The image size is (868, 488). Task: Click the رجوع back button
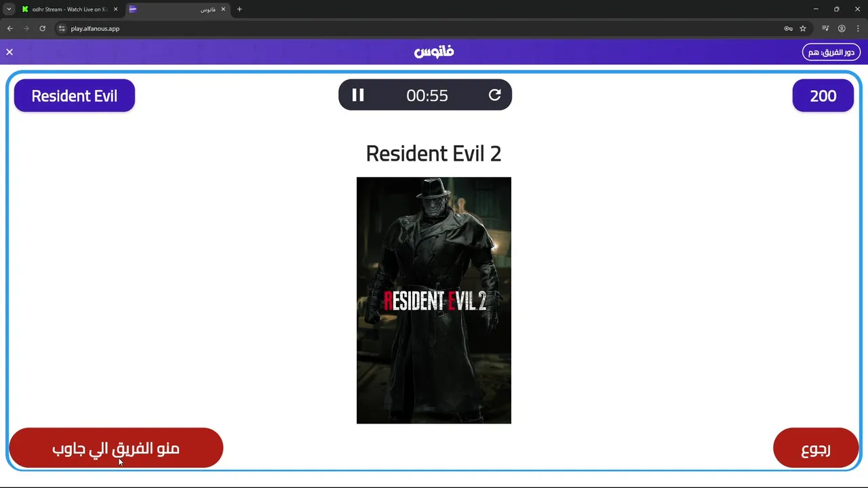816,448
